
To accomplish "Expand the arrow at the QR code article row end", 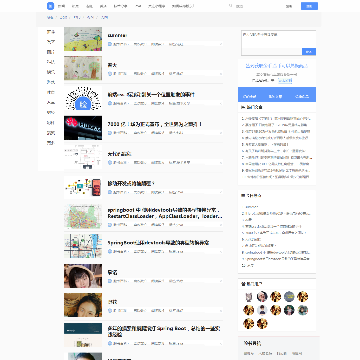I will [x=221, y=103].
